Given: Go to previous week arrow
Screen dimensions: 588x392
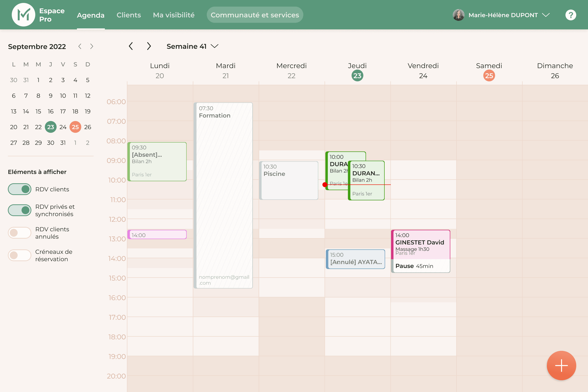Looking at the screenshot, I should click(x=131, y=46).
